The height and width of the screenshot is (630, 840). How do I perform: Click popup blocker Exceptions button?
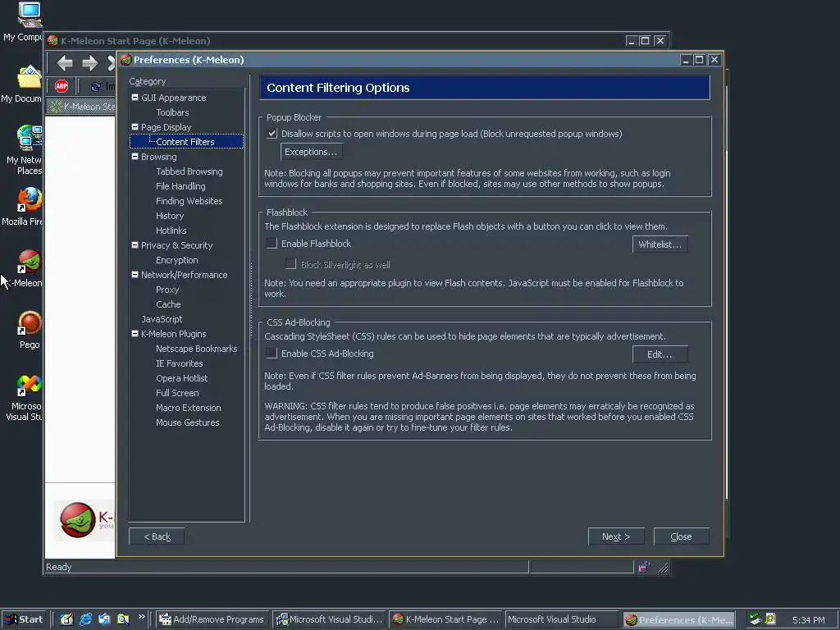(x=311, y=152)
